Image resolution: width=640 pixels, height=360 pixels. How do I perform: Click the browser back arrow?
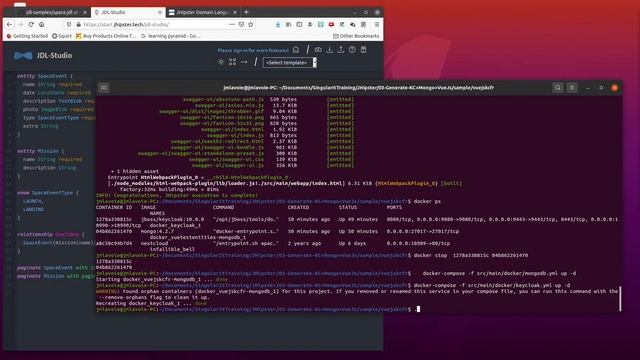click(x=9, y=24)
